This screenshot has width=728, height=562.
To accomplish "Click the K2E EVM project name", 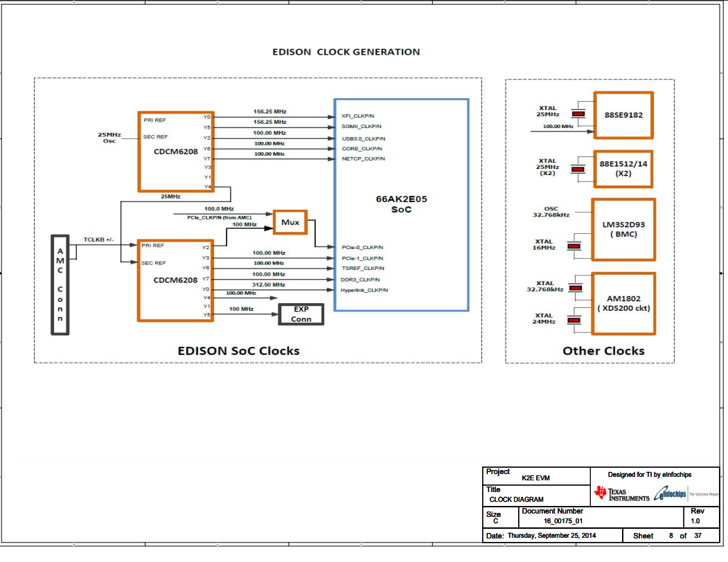I will tap(536, 478).
